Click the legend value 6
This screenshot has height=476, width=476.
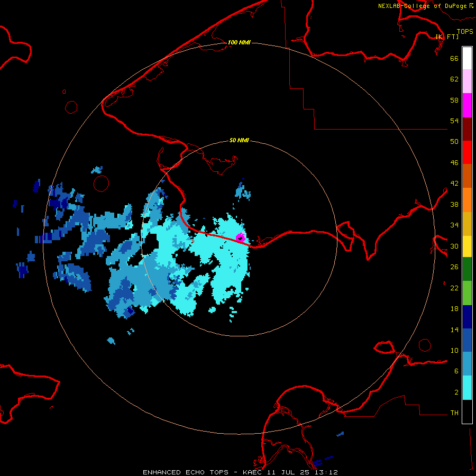click(x=456, y=371)
